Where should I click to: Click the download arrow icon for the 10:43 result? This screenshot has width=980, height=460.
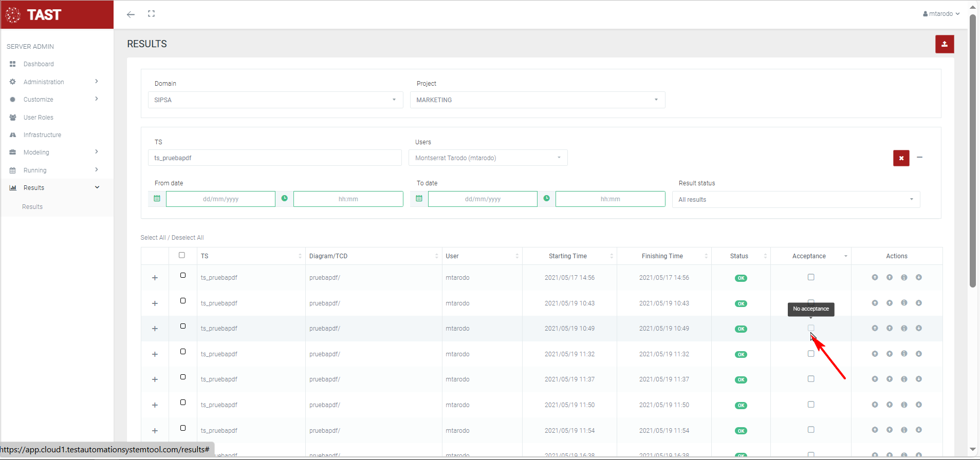pos(918,303)
